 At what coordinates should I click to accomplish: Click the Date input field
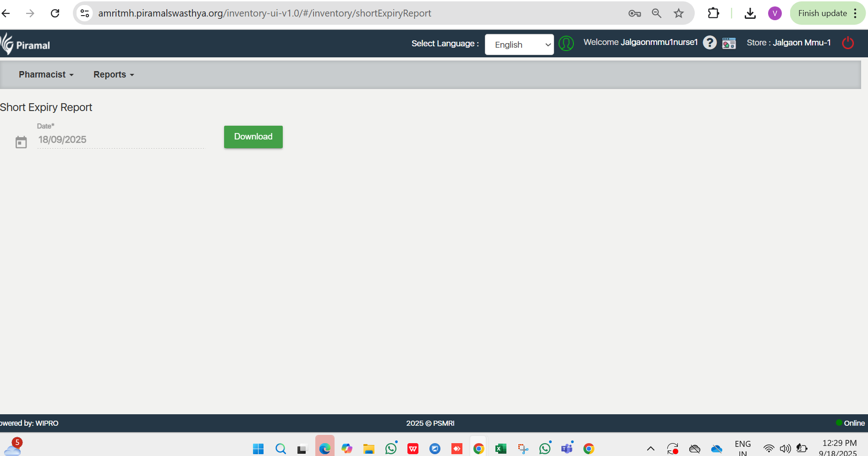121,140
